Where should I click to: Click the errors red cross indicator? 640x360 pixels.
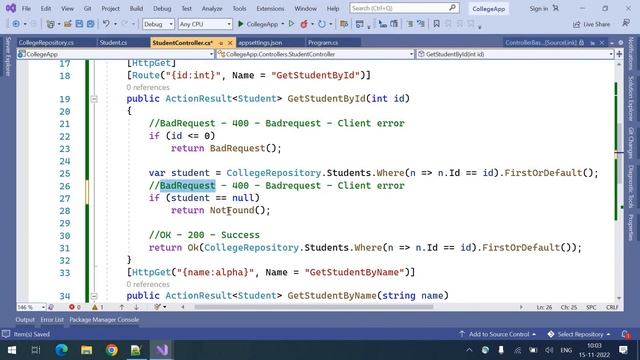pyautogui.click(x=75, y=307)
